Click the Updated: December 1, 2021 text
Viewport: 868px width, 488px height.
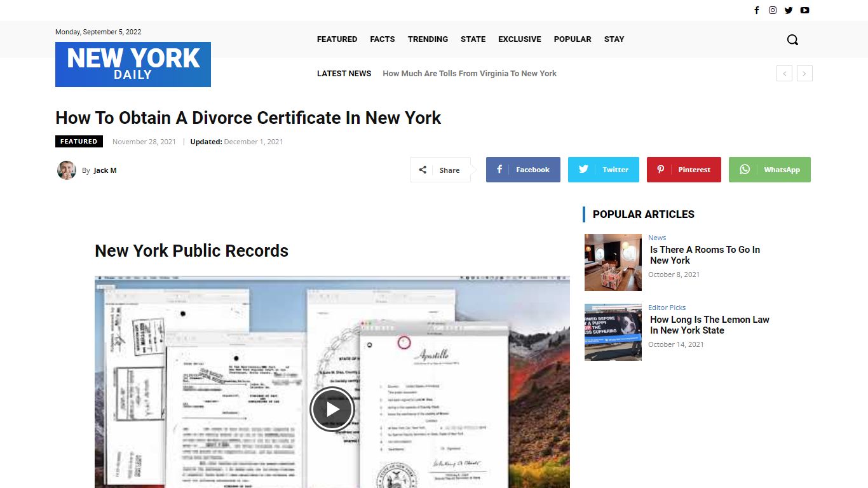pos(236,142)
